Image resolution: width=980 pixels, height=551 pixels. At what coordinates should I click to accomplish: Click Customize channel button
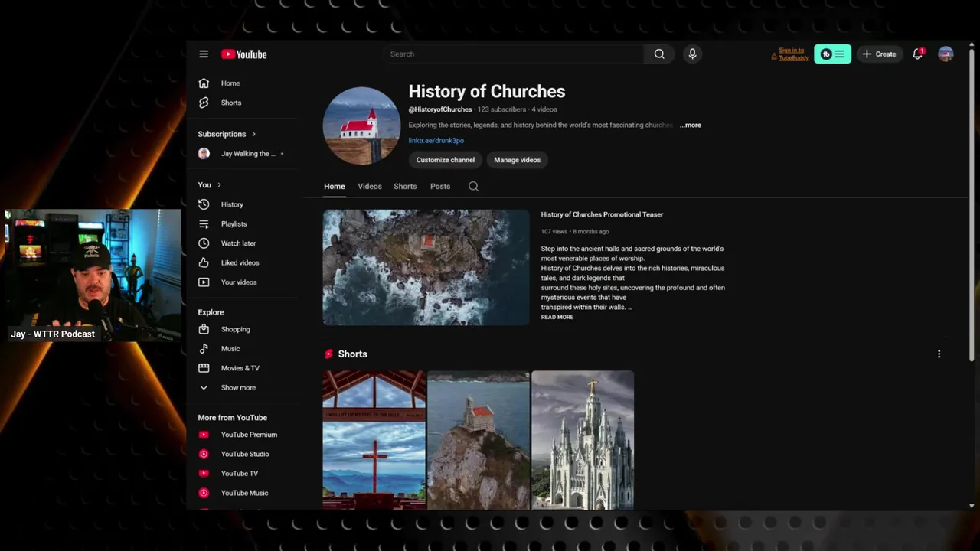(446, 160)
